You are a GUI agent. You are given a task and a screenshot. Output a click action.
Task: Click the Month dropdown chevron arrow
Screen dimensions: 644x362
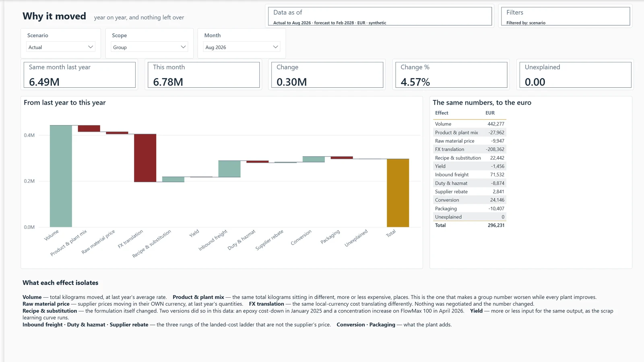point(275,47)
